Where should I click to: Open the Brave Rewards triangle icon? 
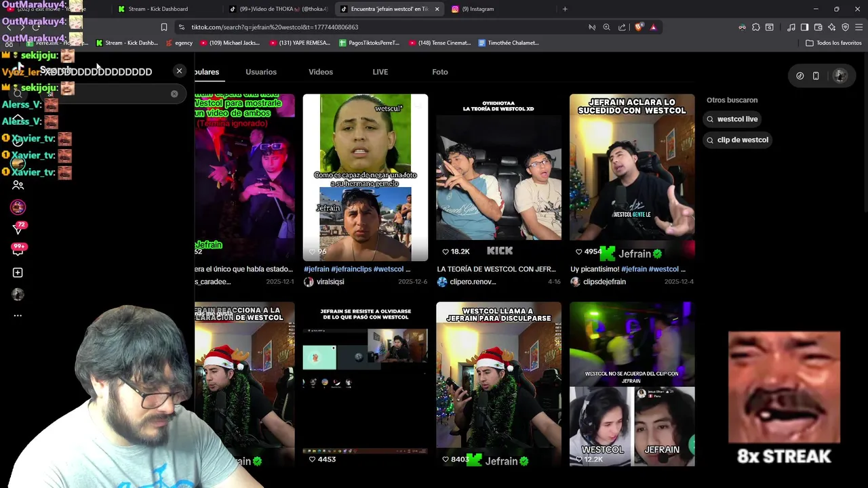point(653,27)
